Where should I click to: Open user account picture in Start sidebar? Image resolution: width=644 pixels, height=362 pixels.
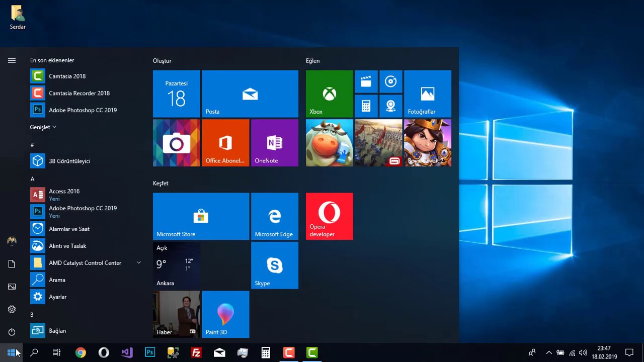[12, 241]
